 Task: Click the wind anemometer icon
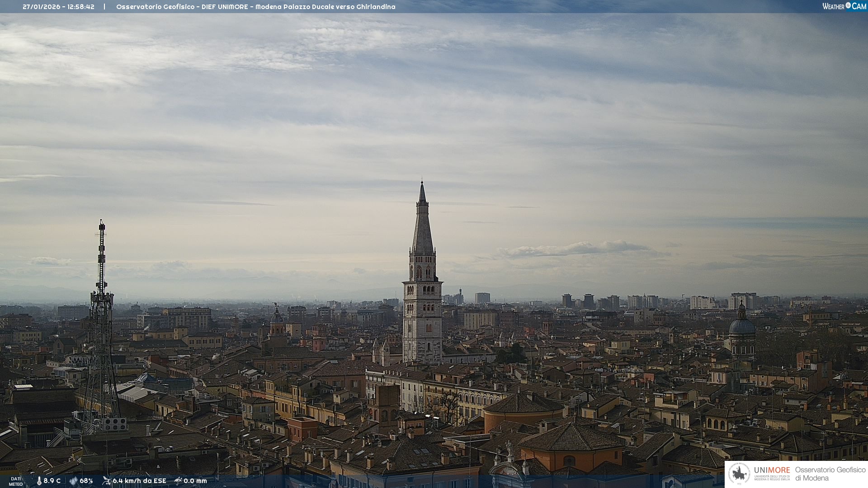pos(106,481)
